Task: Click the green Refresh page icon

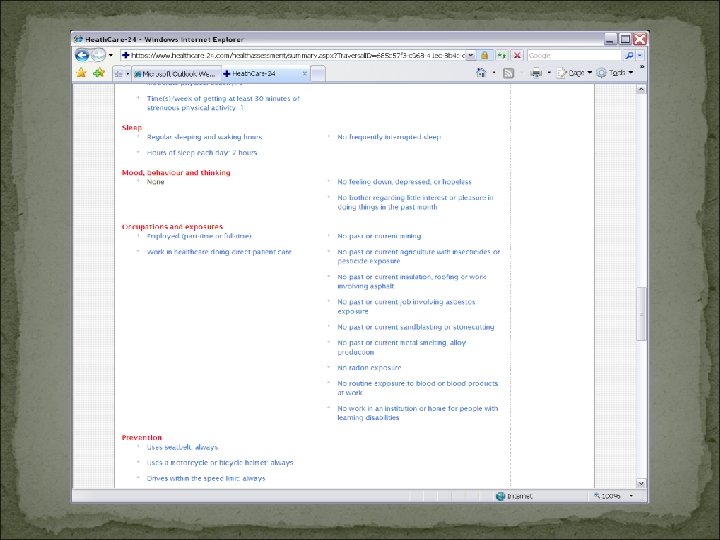Action: click(502, 56)
